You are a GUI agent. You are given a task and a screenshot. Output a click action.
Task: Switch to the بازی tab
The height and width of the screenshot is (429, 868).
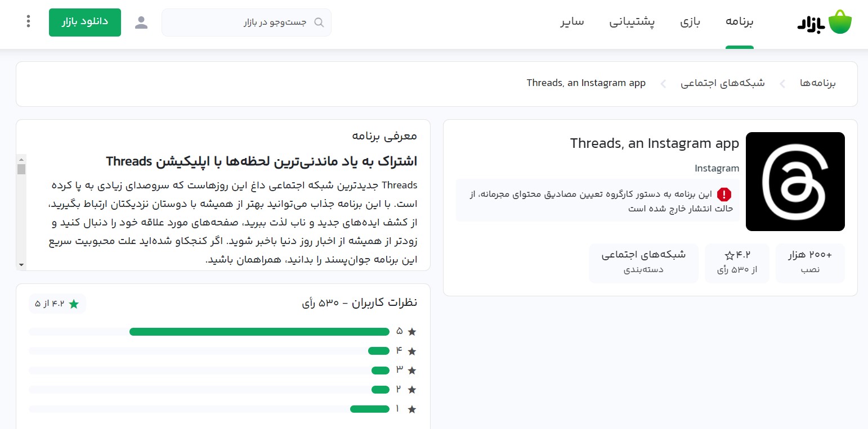[x=690, y=21]
